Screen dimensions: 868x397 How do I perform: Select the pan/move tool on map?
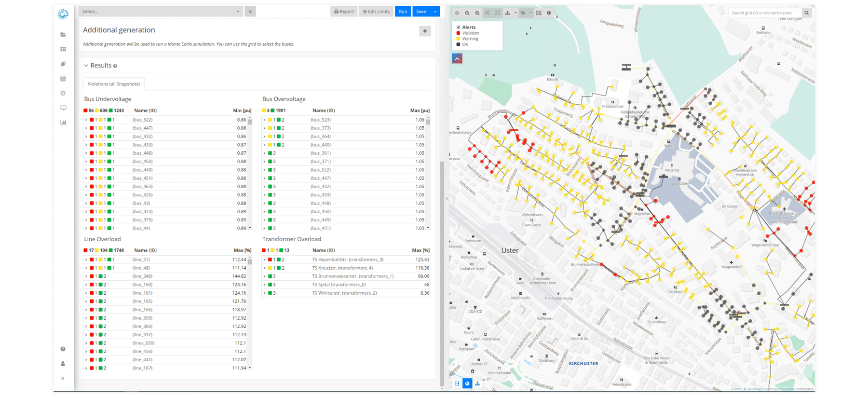pyautogui.click(x=457, y=13)
